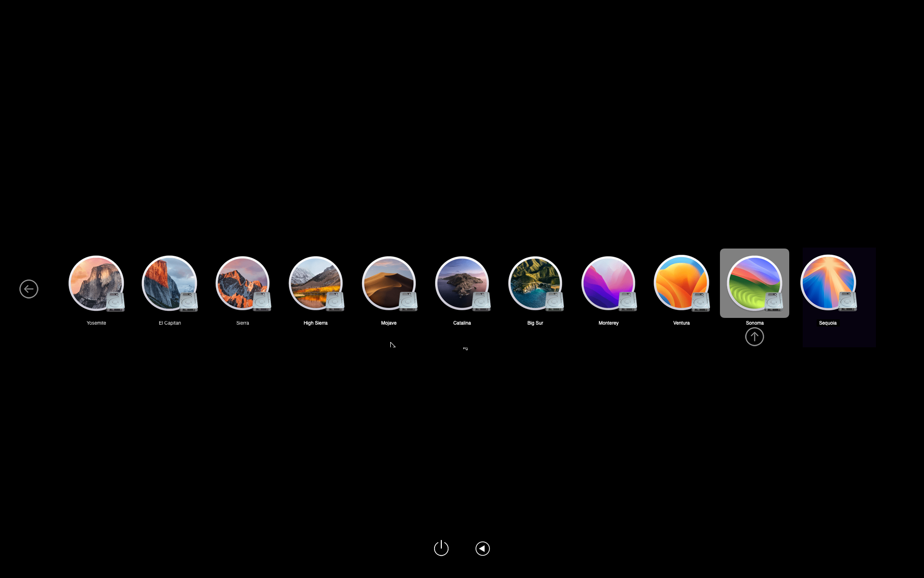
Task: Click the "Catalina" label
Action: coord(462,323)
